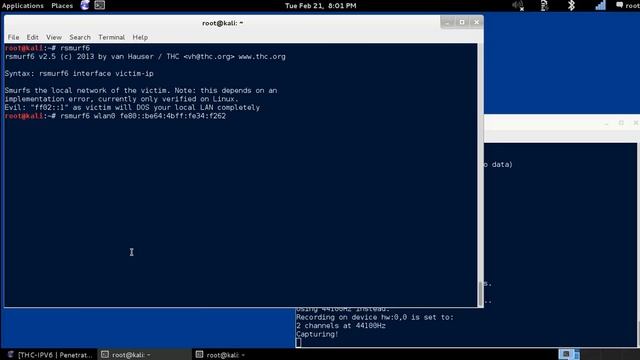Close the background window behind the terminal

click(x=636, y=122)
